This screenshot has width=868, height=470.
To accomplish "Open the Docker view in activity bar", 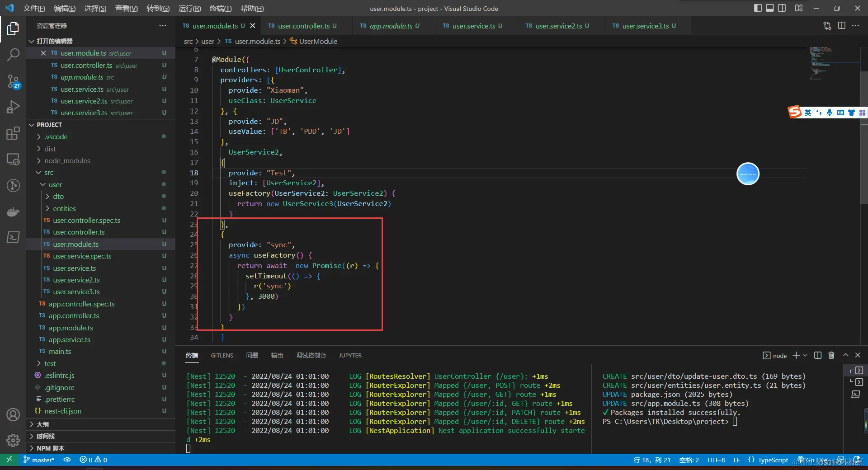I will (13, 211).
